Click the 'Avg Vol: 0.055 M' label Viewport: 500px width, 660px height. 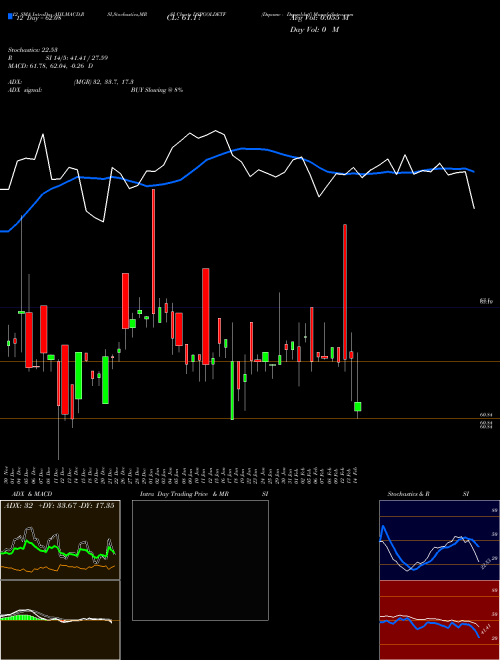click(319, 18)
